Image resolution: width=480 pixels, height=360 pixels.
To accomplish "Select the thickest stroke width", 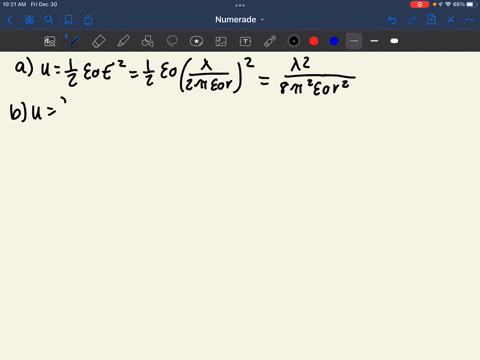I will (394, 41).
